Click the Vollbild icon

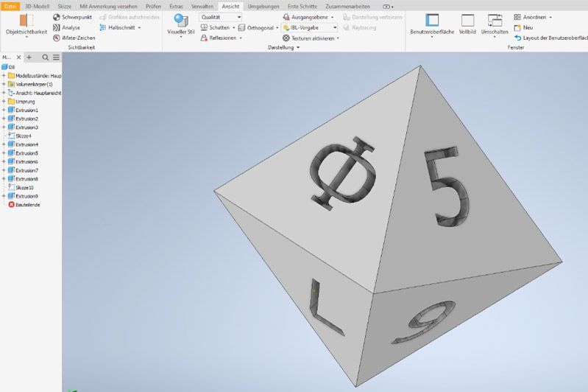[x=467, y=21]
